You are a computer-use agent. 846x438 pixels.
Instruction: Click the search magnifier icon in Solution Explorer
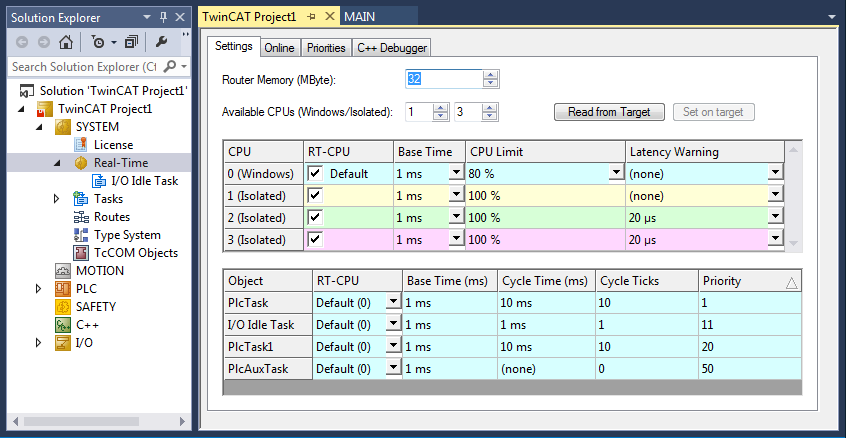tap(170, 66)
